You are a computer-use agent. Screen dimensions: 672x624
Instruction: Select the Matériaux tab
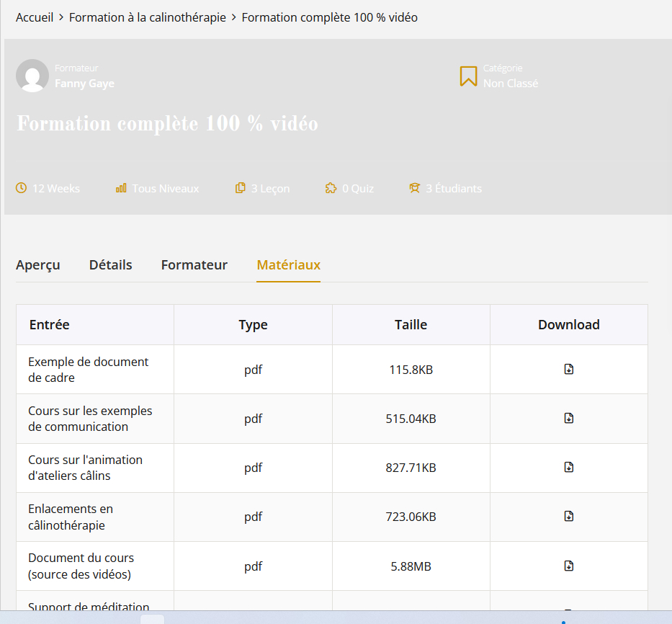point(288,265)
